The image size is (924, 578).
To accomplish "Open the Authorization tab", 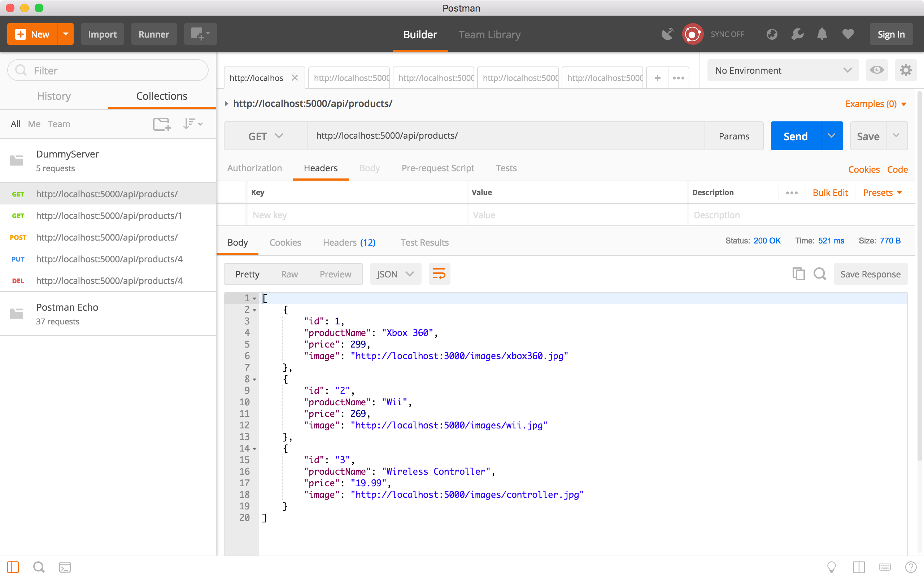I will click(255, 168).
